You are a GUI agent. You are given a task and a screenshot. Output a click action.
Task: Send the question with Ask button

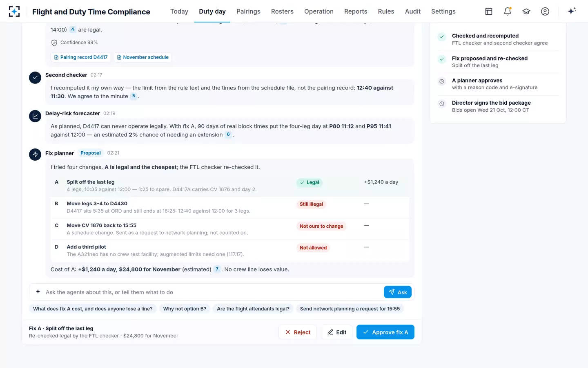click(x=398, y=292)
